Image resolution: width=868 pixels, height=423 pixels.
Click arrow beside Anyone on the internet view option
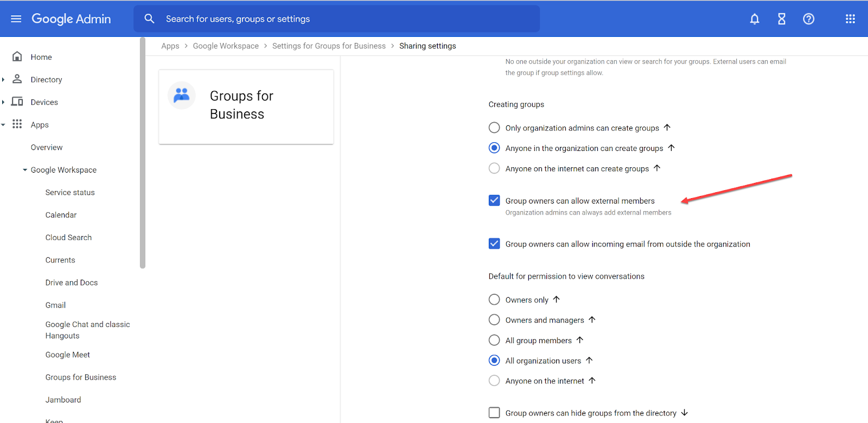[x=592, y=381]
